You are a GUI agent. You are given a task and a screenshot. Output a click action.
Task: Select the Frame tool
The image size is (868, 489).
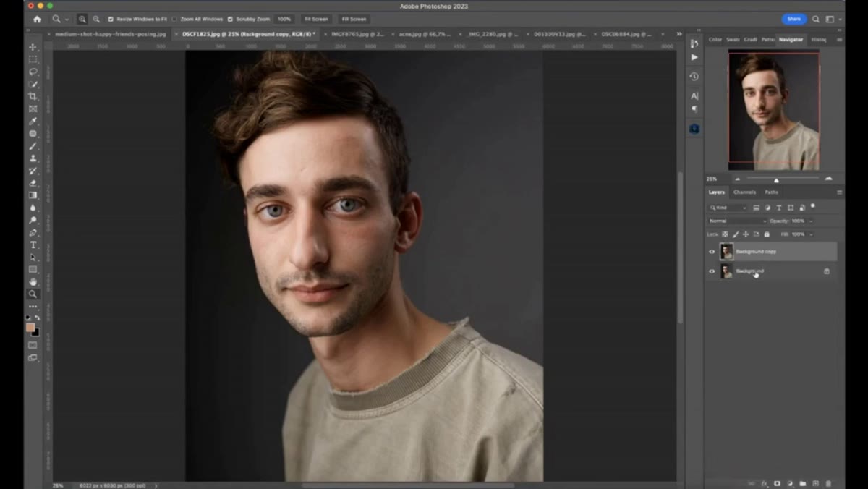33,109
